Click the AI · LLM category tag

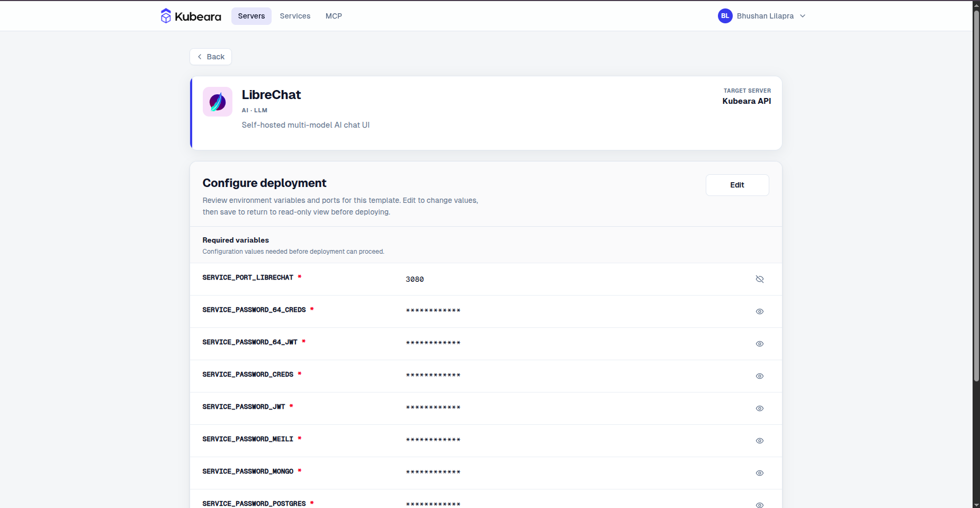click(x=255, y=110)
